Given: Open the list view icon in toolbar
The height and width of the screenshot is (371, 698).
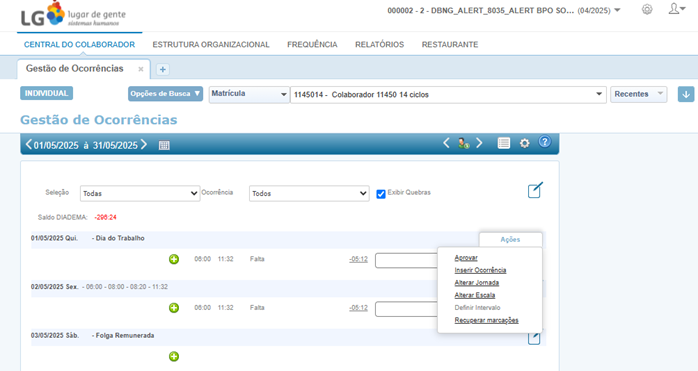Looking at the screenshot, I should coord(503,143).
